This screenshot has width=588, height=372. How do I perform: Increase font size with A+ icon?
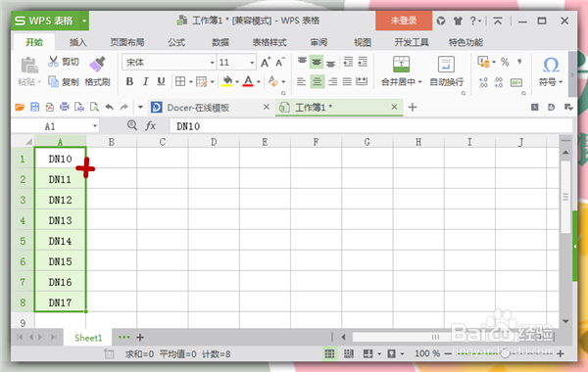pyautogui.click(x=266, y=63)
